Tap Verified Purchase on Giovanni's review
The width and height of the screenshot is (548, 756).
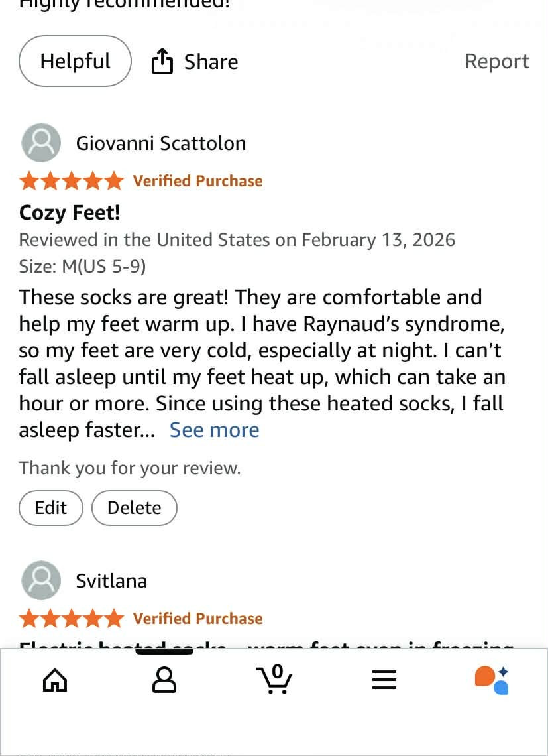point(197,181)
